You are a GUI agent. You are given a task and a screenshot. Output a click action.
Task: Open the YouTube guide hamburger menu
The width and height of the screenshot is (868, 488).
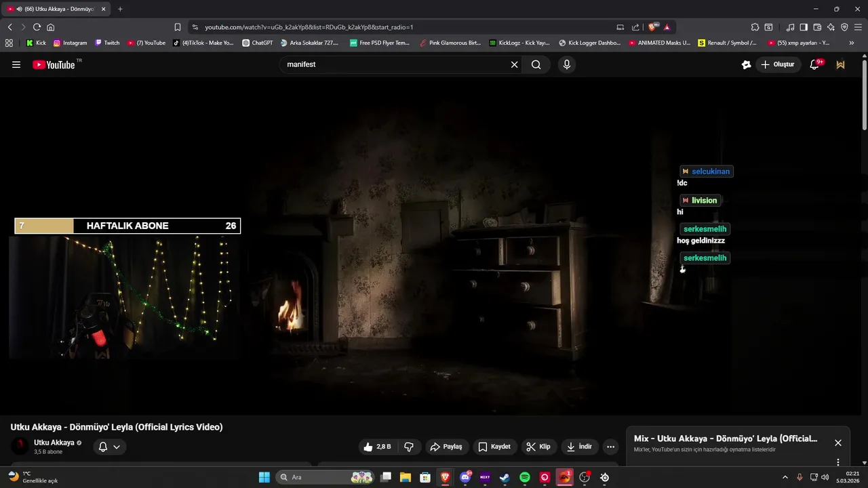point(16,64)
